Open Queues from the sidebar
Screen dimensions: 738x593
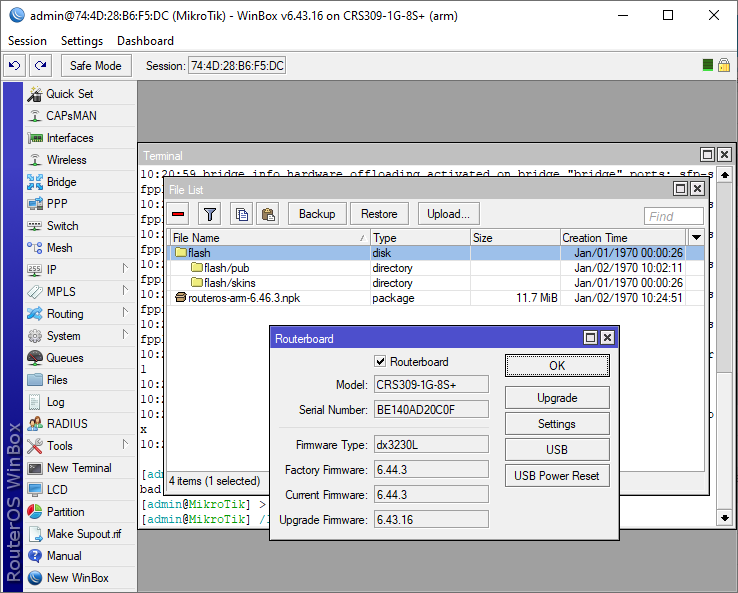click(79, 358)
